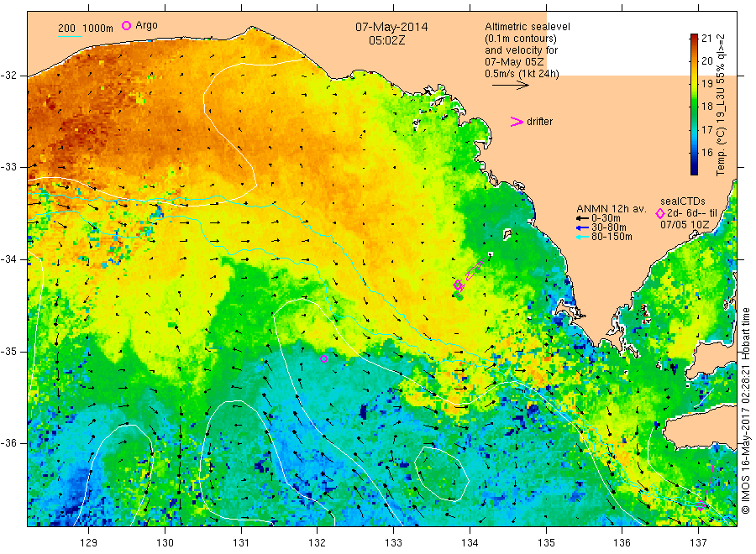Click the black 0-30m arrow legend symbol
756x554 pixels.
582,219
